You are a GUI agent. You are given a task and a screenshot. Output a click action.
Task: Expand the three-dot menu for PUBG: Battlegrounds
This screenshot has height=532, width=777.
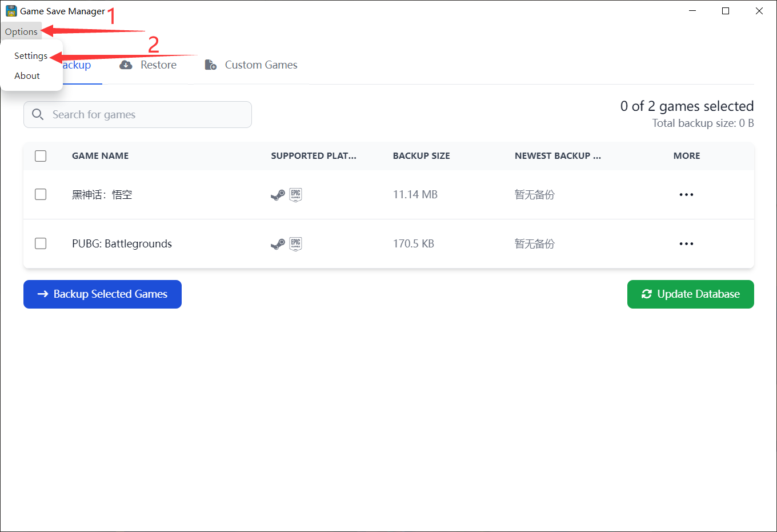point(686,244)
